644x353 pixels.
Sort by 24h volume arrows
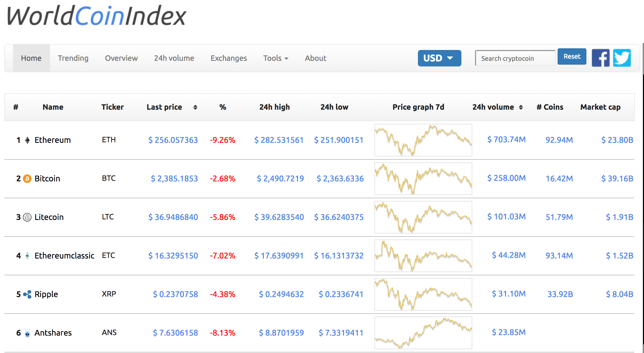click(521, 107)
